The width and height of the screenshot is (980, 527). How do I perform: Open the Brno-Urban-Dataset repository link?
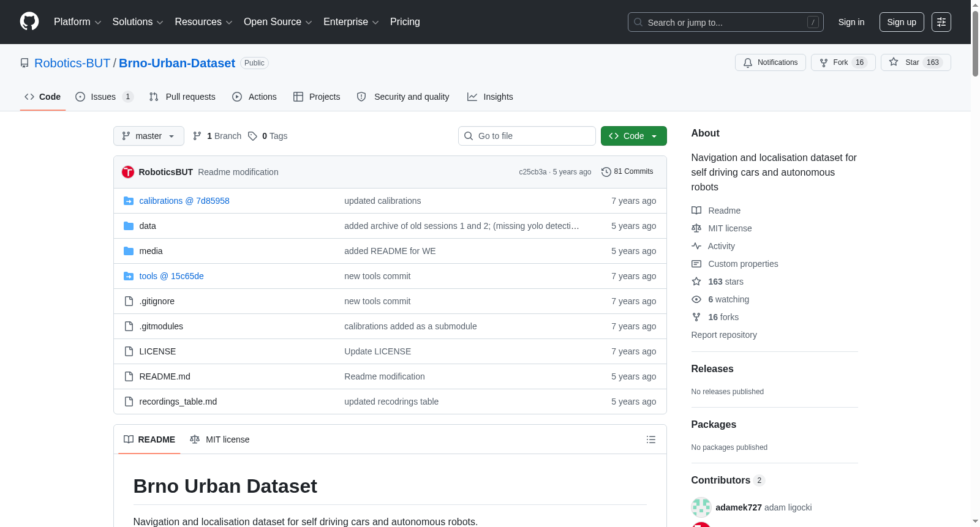tap(177, 63)
